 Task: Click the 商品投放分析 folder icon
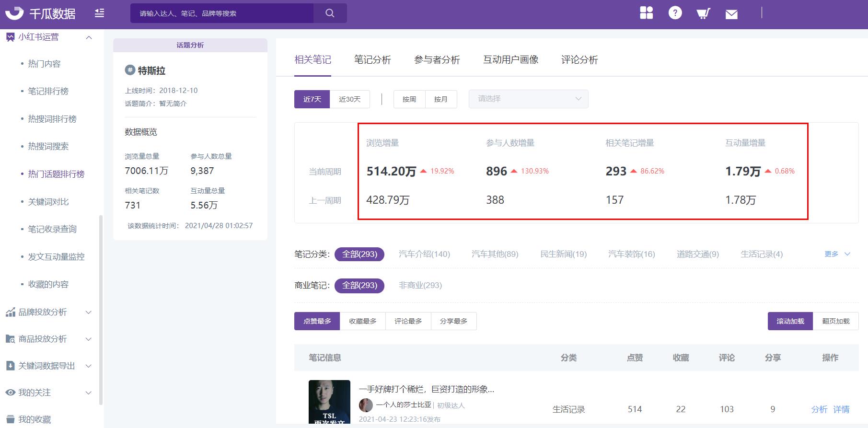(x=10, y=339)
